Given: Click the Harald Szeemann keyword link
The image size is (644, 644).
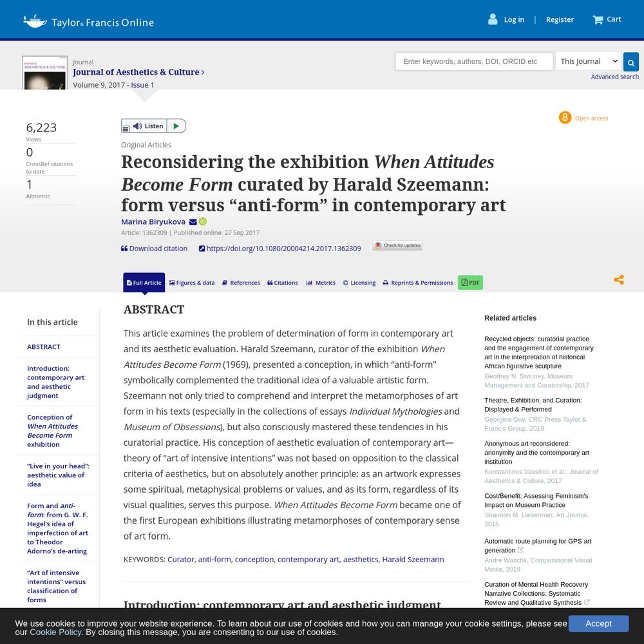Looking at the screenshot, I should [x=413, y=560].
